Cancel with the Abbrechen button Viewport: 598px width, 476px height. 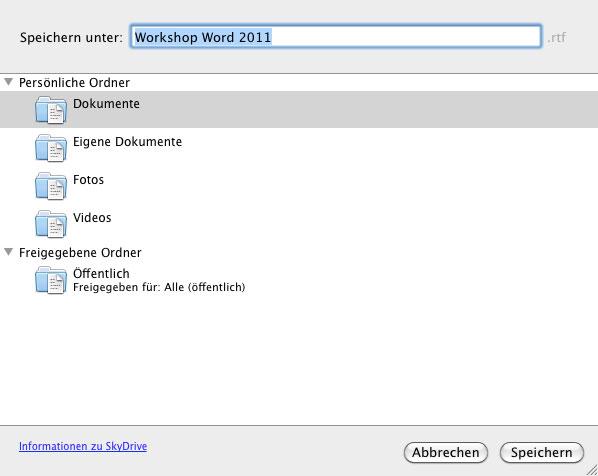click(445, 453)
